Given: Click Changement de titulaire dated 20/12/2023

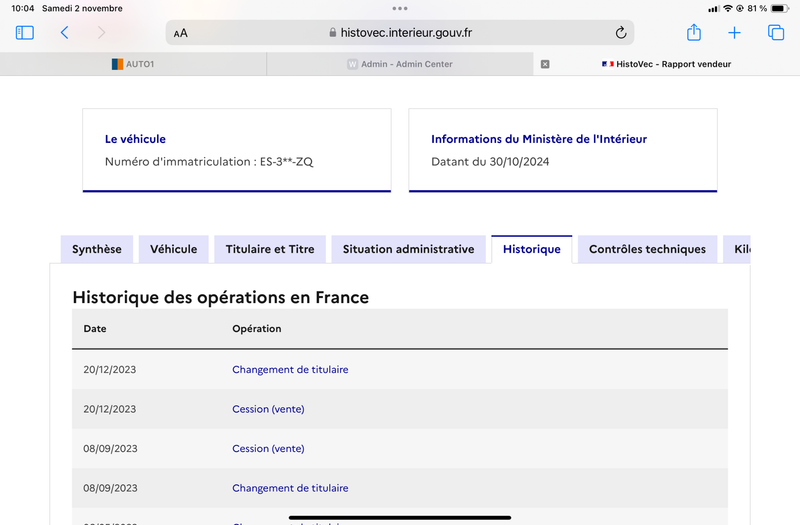Looking at the screenshot, I should [290, 369].
